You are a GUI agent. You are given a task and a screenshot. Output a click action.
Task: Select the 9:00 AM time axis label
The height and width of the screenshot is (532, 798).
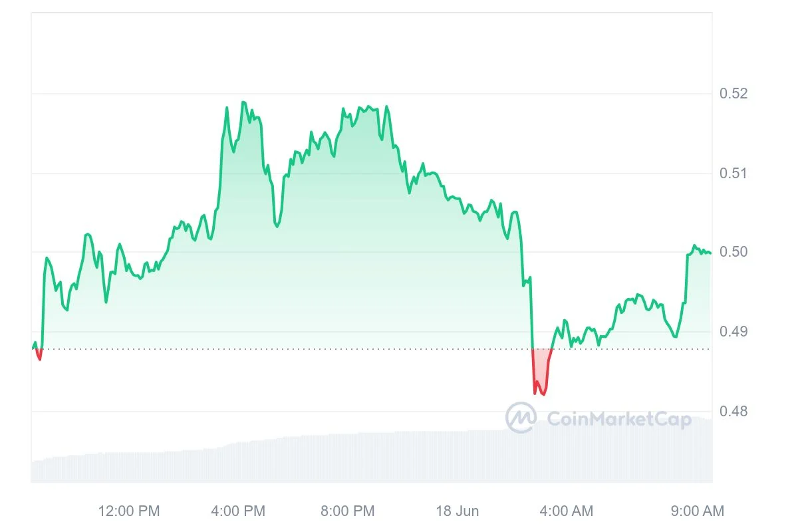(x=697, y=511)
